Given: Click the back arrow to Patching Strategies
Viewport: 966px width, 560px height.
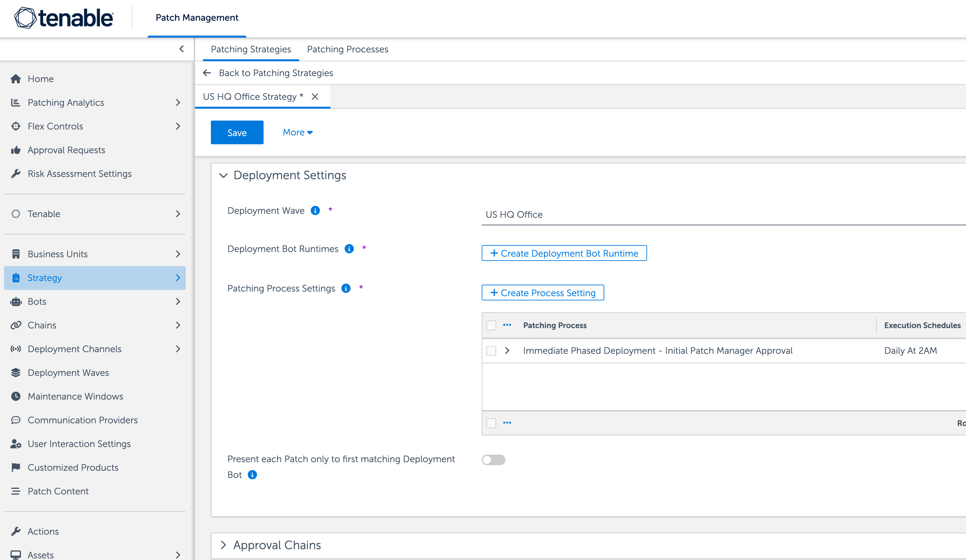Looking at the screenshot, I should pyautogui.click(x=207, y=73).
